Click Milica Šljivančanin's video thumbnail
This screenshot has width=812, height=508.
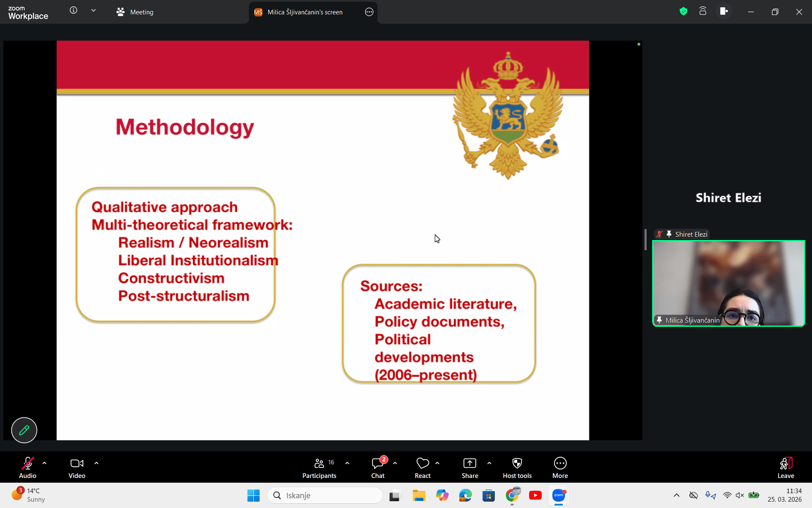728,283
